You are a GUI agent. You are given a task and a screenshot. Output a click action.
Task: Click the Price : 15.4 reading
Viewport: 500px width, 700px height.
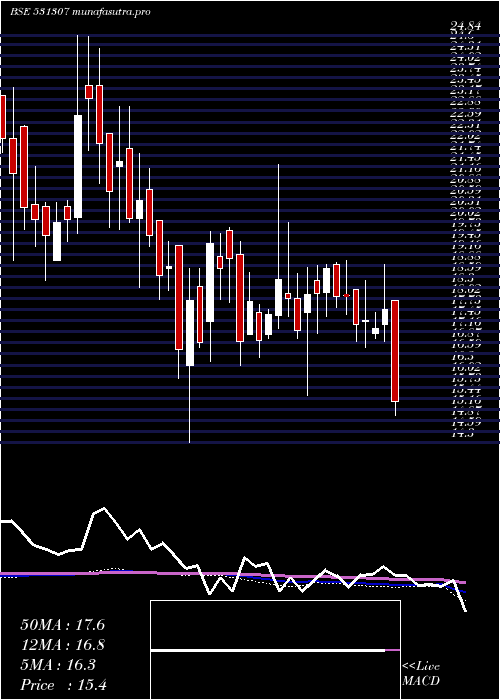63,685
